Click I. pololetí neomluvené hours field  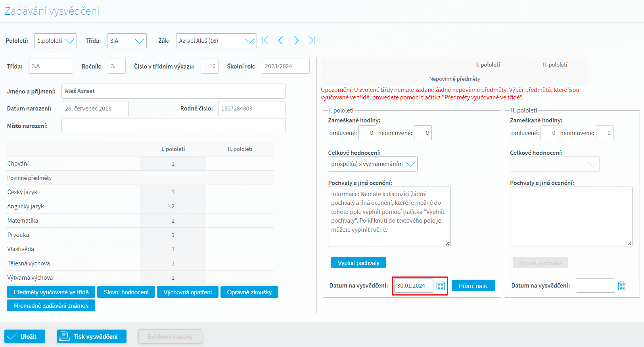click(423, 133)
